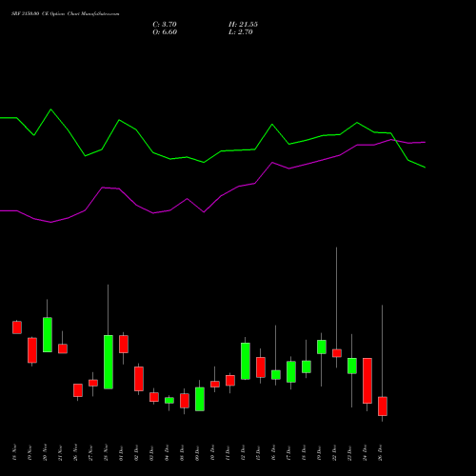
Task: Click the '12 Dec' date label
Action: tap(243, 452)
